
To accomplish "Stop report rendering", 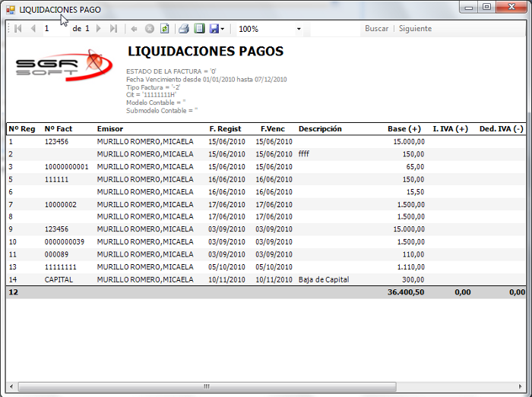I will coord(149,29).
